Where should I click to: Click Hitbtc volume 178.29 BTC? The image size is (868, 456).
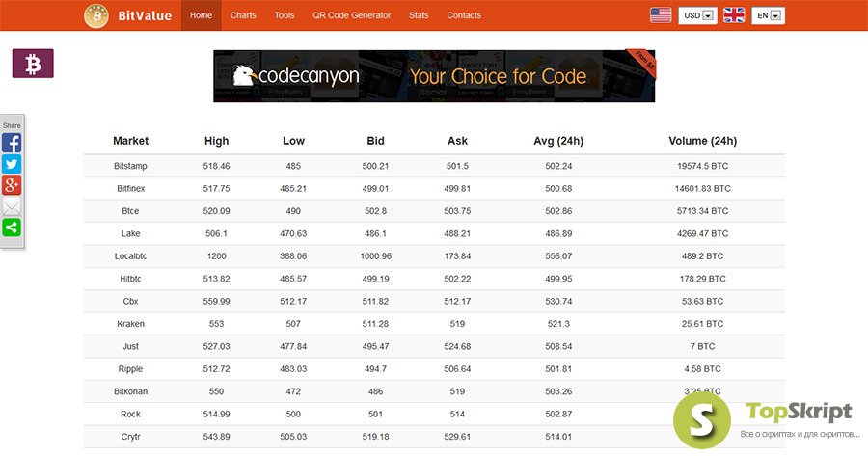click(702, 279)
